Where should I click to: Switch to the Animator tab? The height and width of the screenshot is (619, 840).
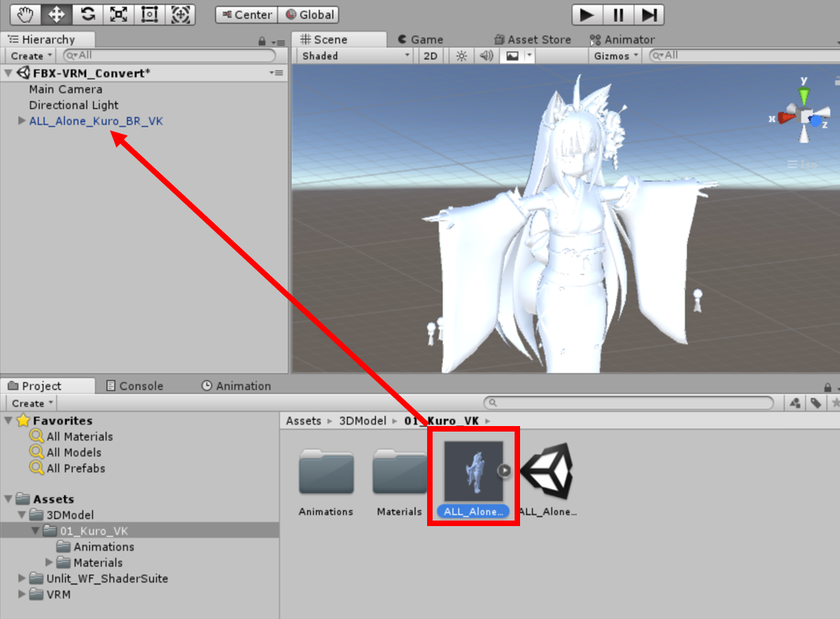622,39
